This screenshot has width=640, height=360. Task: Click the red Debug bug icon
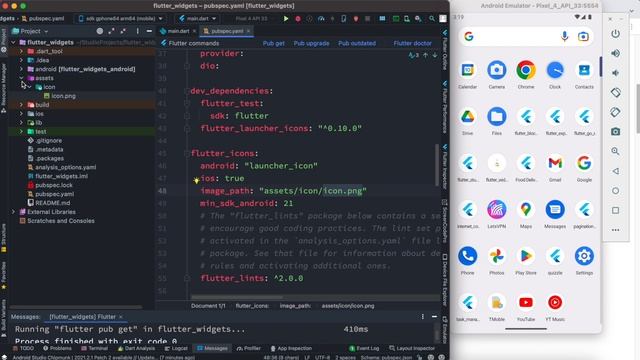pos(298,19)
